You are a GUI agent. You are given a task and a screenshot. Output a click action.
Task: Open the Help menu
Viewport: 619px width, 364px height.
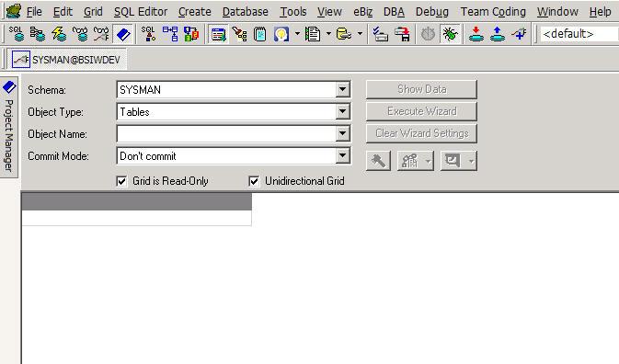[600, 12]
